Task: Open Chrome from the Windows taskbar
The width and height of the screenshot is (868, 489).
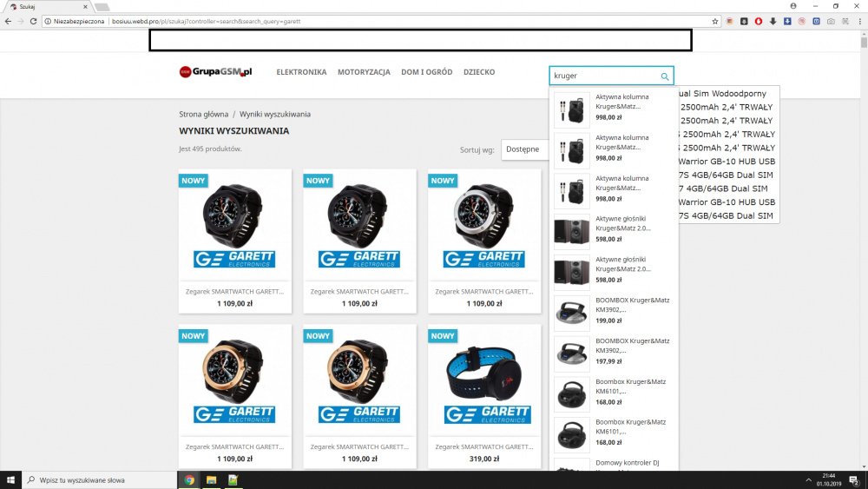Action: point(189,480)
